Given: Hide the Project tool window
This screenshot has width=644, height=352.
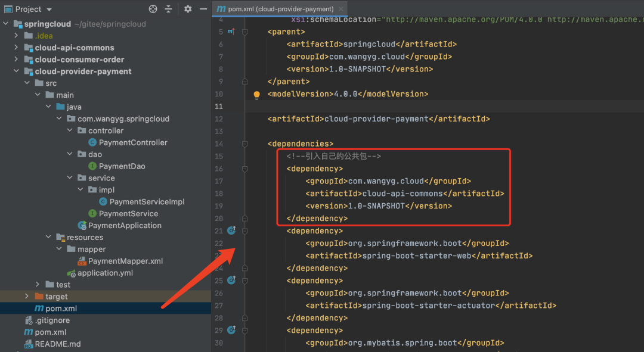Looking at the screenshot, I should point(203,9).
